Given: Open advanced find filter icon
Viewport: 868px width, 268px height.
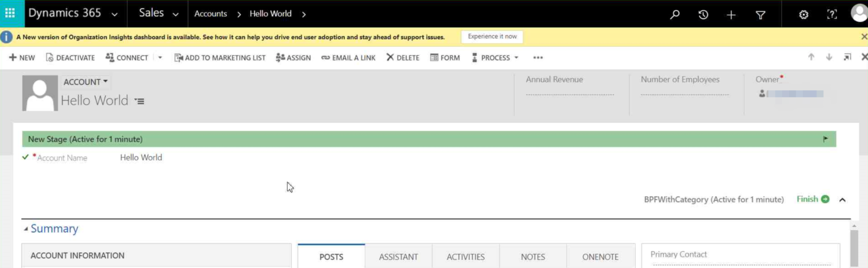Looking at the screenshot, I should [761, 15].
